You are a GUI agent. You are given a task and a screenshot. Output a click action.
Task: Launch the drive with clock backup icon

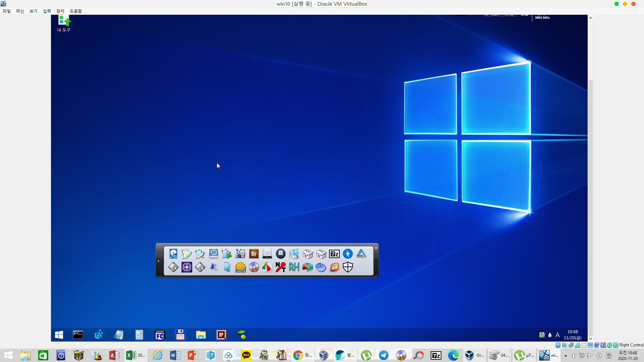[214, 254]
